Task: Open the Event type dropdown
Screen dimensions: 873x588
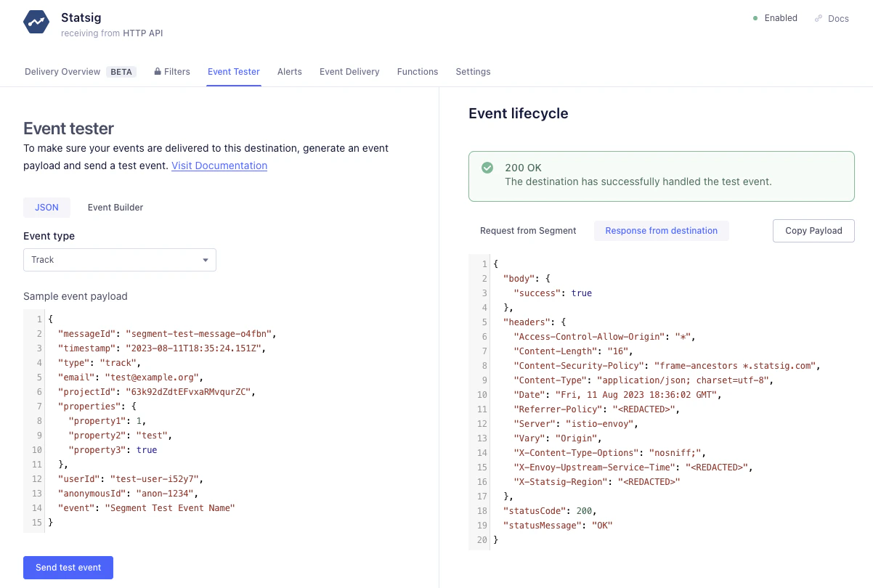Action: point(120,260)
